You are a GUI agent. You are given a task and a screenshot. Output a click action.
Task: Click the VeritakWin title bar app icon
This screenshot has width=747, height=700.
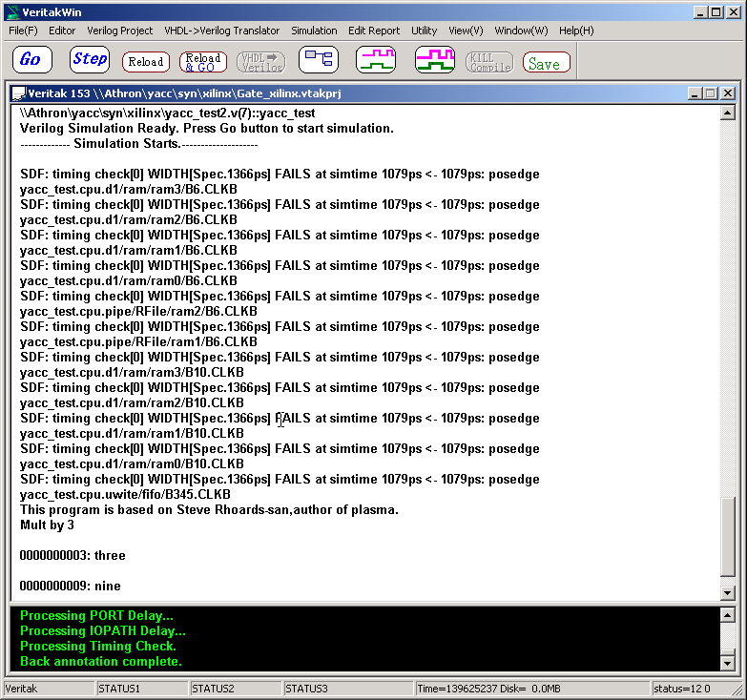13,12
